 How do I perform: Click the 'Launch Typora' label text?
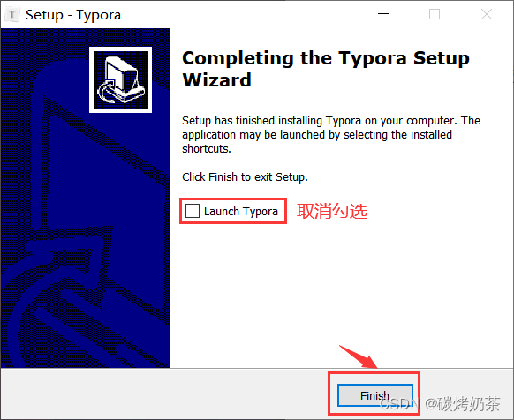241,212
